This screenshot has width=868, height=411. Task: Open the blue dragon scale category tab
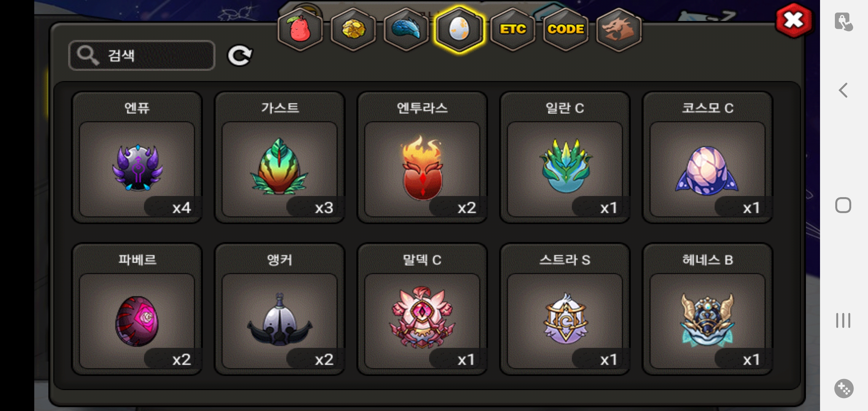coord(406,30)
